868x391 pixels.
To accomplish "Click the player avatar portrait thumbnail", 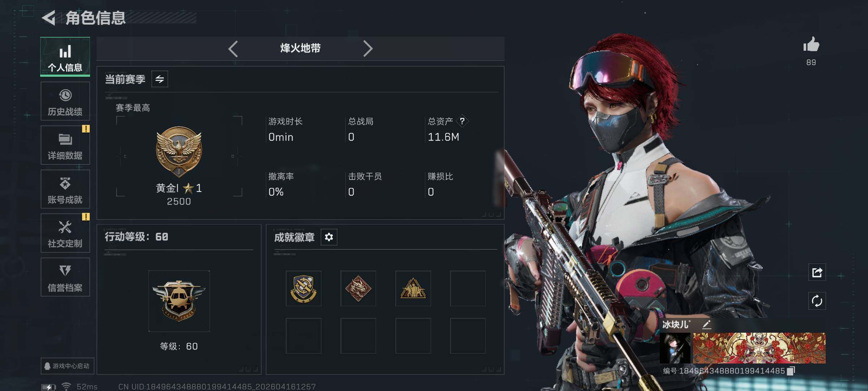I will (675, 348).
